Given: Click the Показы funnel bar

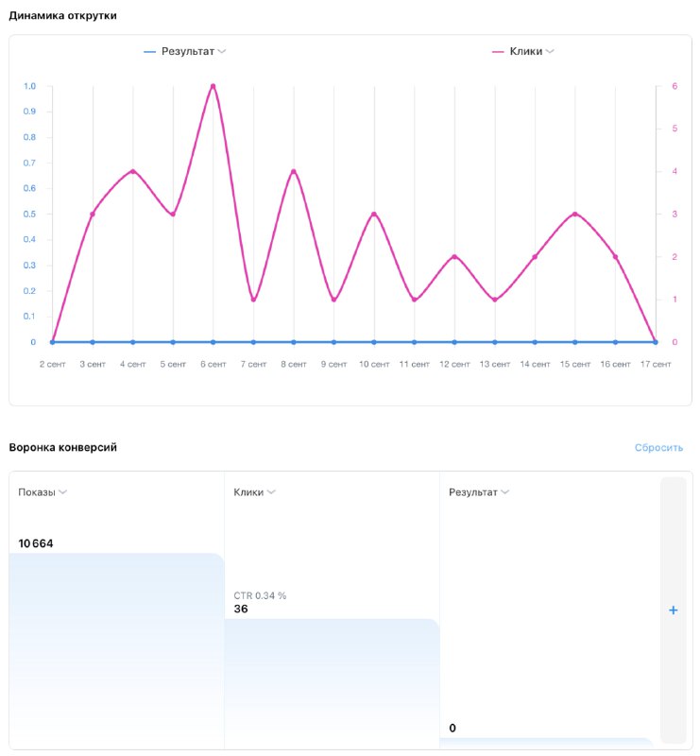Looking at the screenshot, I should click(x=116, y=650).
